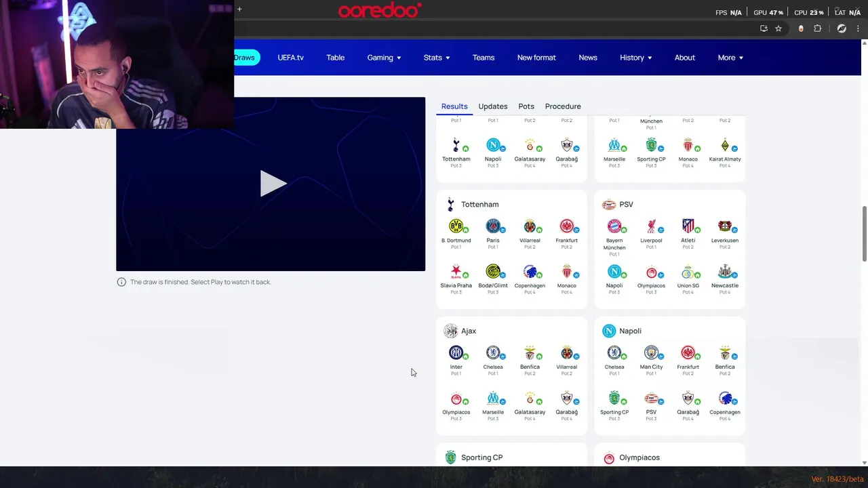Switch to the Results tab

click(x=454, y=106)
